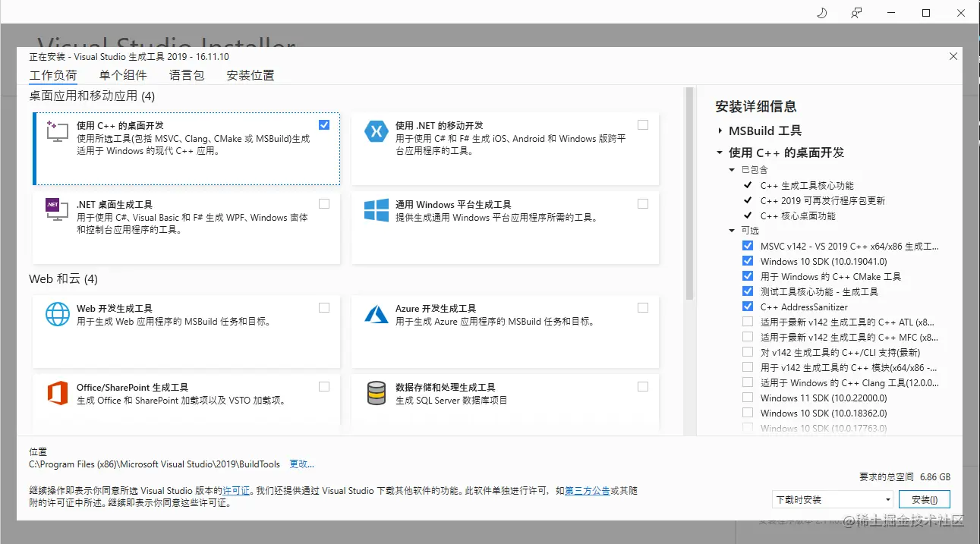The width and height of the screenshot is (980, 544).
Task: Click the Office/SharePoint 生成工具 Office icon
Action: coord(58,393)
